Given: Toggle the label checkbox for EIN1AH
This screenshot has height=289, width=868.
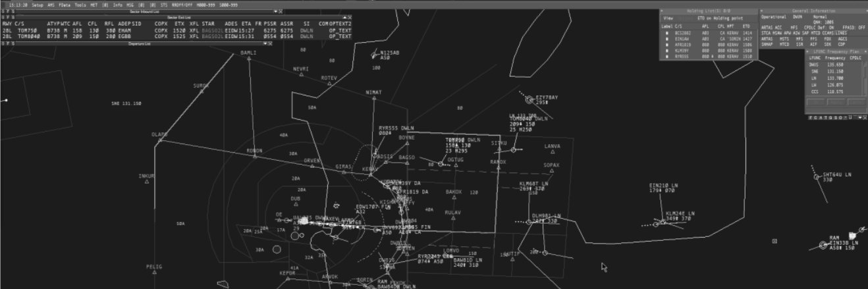Looking at the screenshot, I should [x=666, y=39].
